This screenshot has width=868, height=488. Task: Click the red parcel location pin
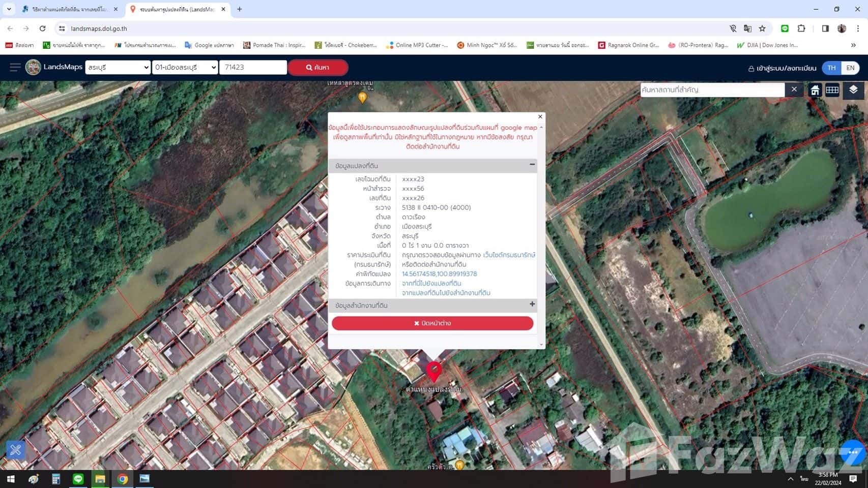(433, 371)
